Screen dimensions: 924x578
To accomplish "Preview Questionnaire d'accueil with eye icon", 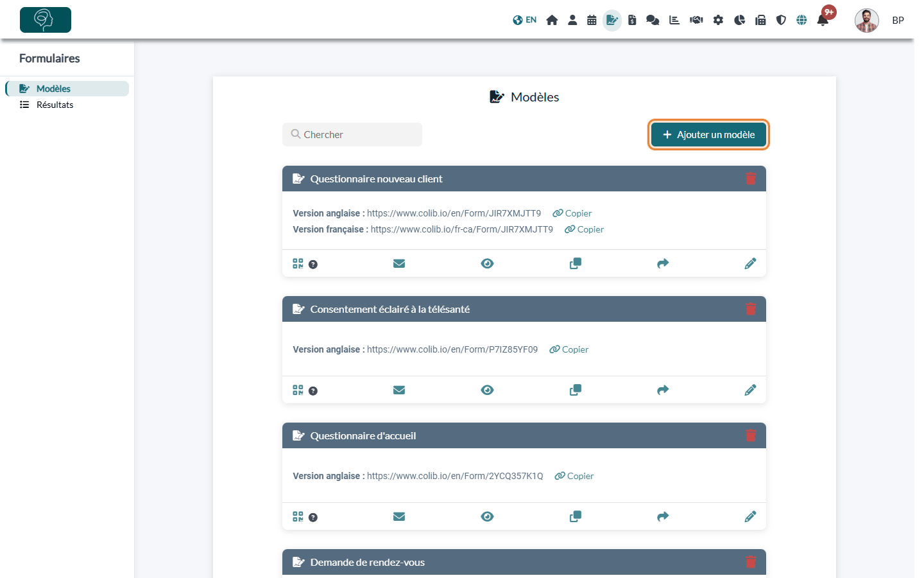I will (488, 516).
